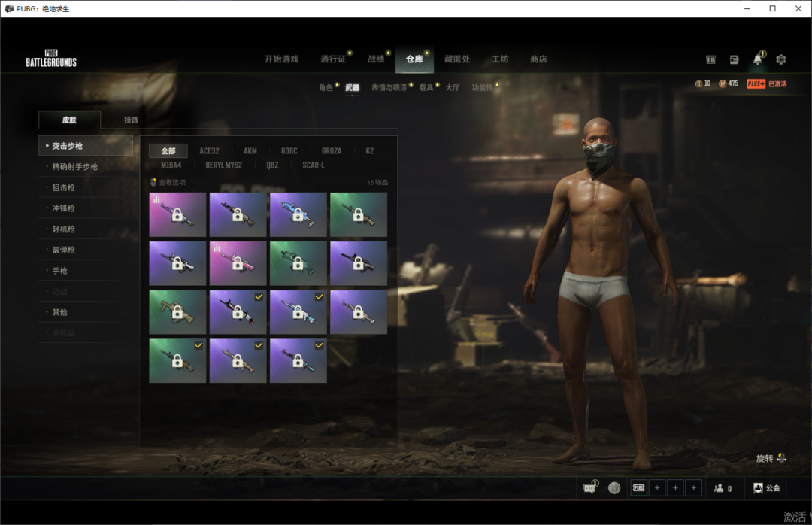Image resolution: width=812 pixels, height=525 pixels.
Task: Toggle checkmark on bottom-row green background skin
Action: click(198, 345)
